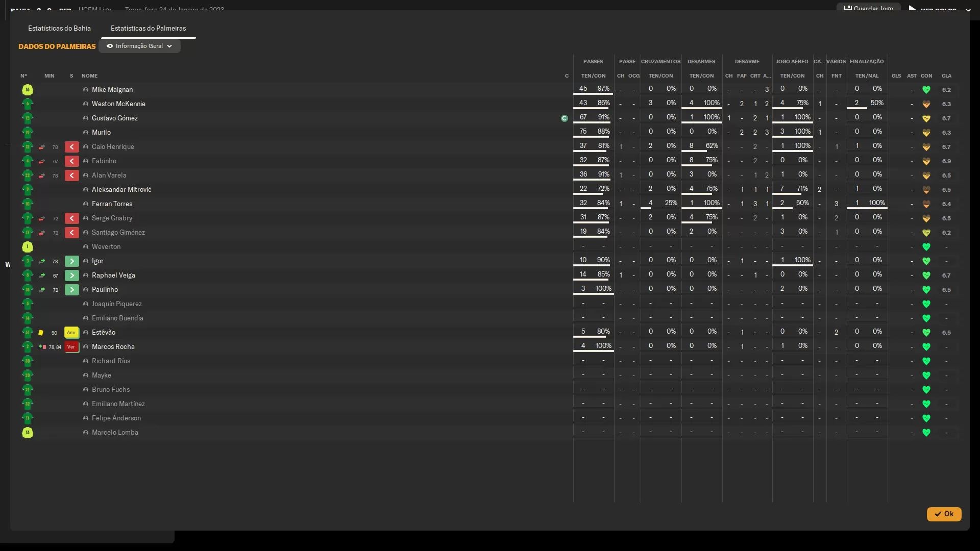
Task: Sort by the CLA rating column header
Action: coord(946,76)
